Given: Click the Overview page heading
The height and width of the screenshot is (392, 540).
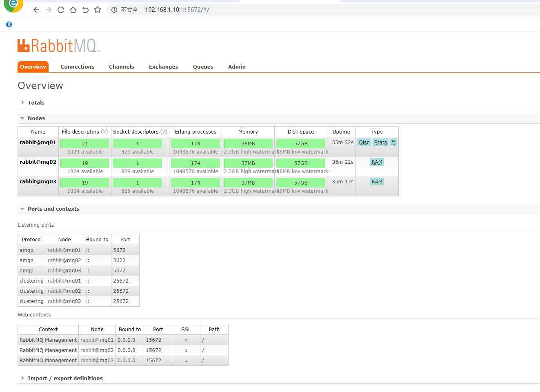Looking at the screenshot, I should pos(40,85).
